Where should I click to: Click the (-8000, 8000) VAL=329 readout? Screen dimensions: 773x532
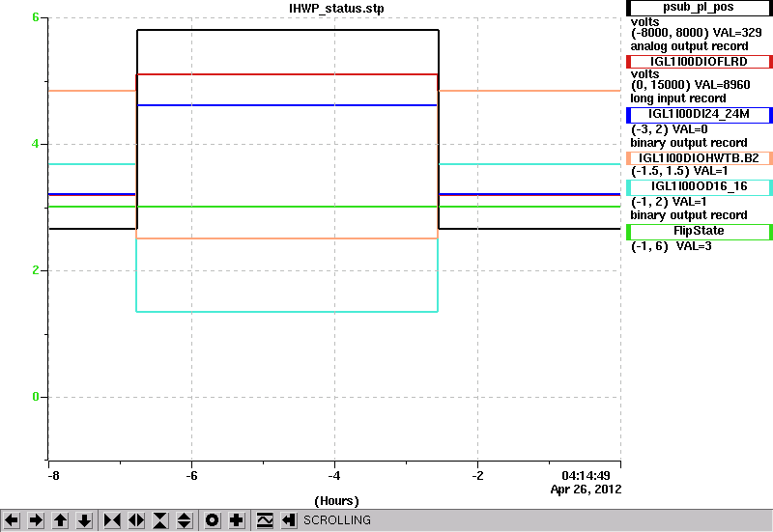[x=696, y=33]
